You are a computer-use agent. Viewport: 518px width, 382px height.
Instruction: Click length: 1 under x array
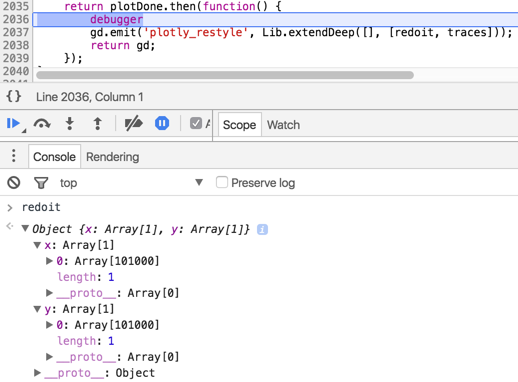click(x=86, y=277)
